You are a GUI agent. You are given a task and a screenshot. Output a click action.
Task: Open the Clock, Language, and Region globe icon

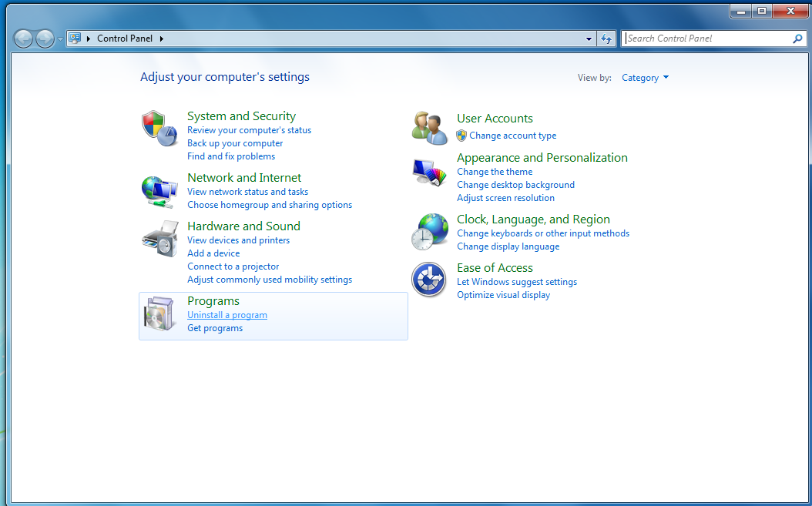430,232
